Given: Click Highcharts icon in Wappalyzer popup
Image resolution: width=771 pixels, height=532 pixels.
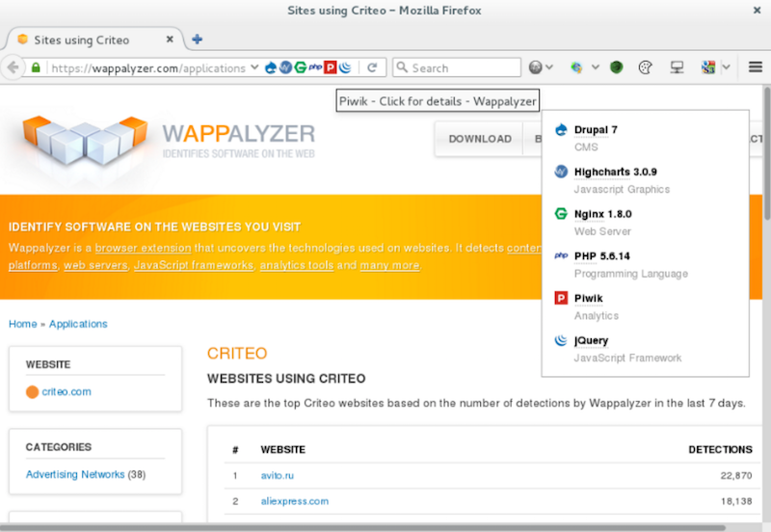Looking at the screenshot, I should [x=561, y=172].
